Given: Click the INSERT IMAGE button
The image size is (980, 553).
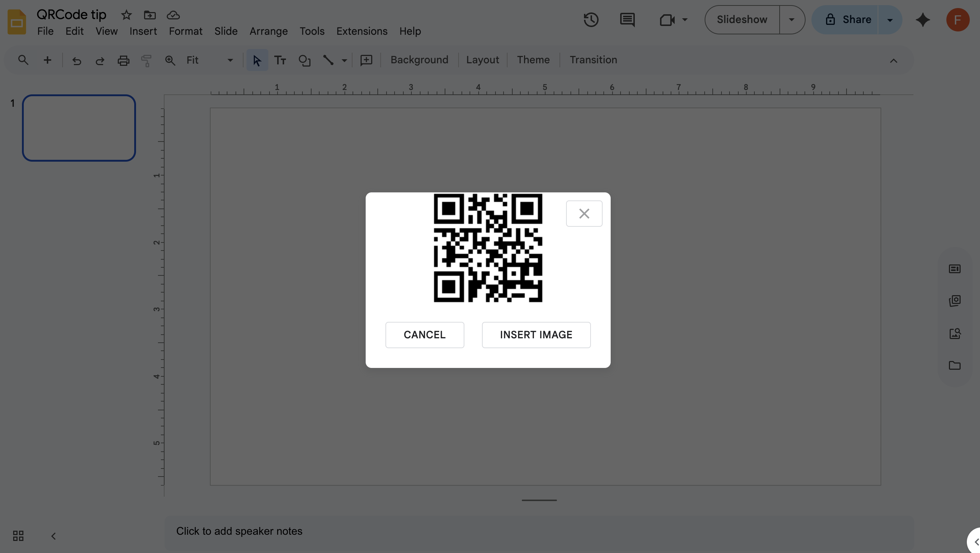Looking at the screenshot, I should (x=536, y=335).
